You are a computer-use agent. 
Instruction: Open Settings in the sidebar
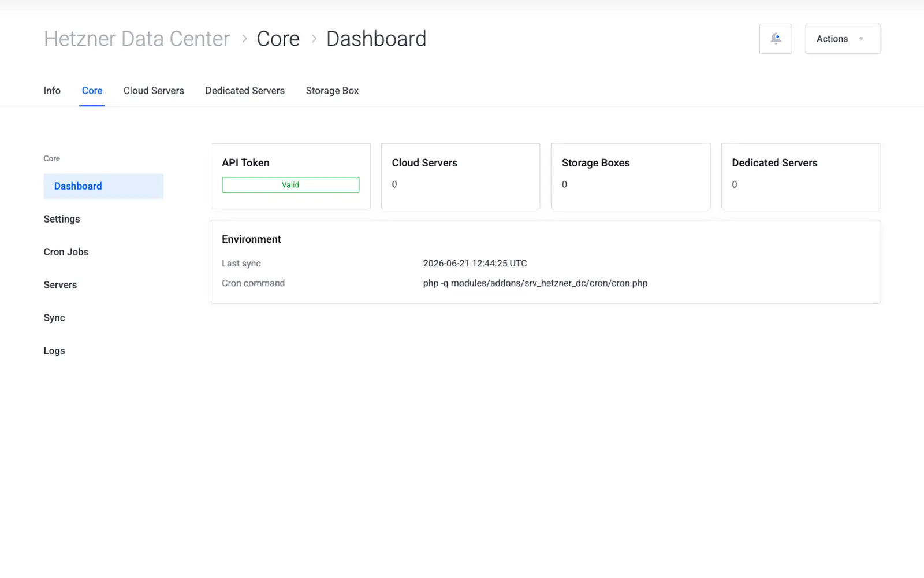click(62, 219)
